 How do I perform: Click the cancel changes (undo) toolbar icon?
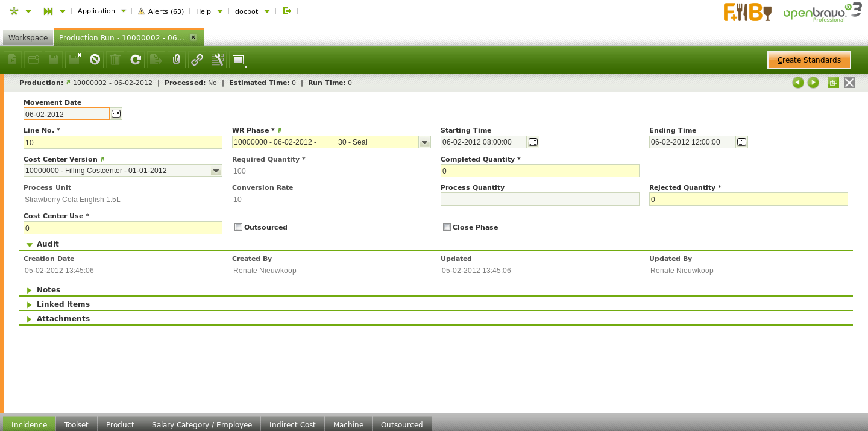(95, 60)
